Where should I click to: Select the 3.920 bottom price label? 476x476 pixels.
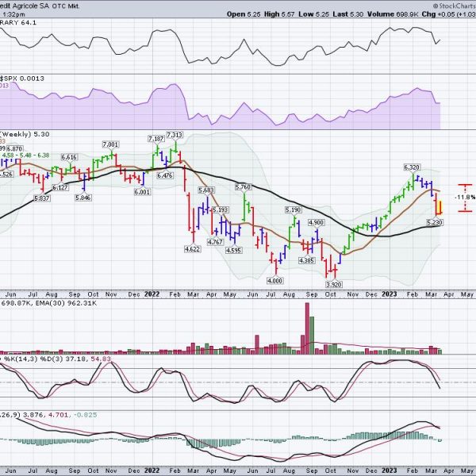(334, 285)
